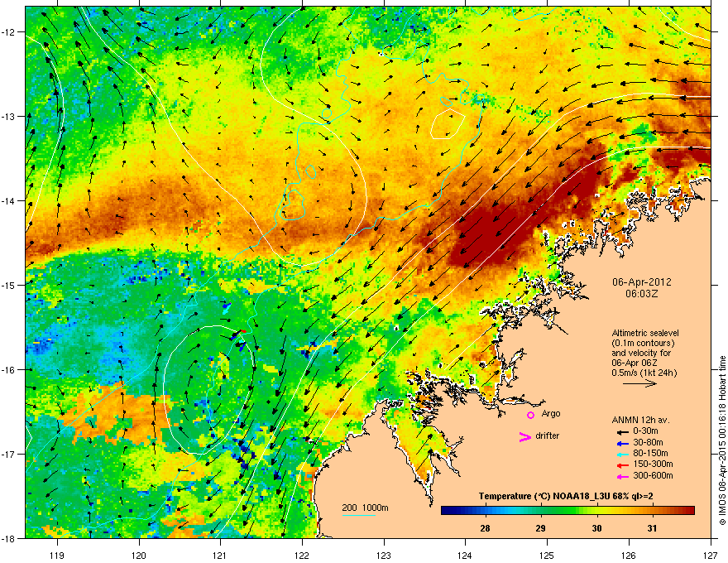Click latitude axis label -12
The height and width of the screenshot is (563, 728).
click(x=8, y=32)
